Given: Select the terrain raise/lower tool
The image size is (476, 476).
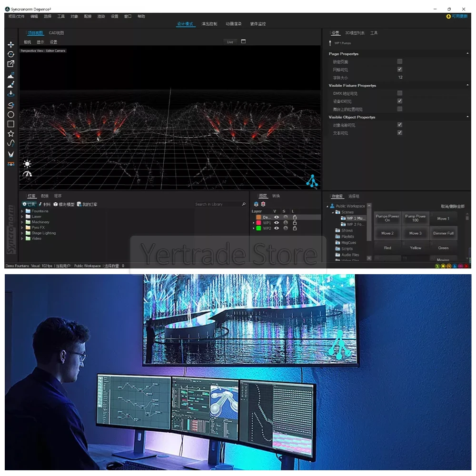Looking at the screenshot, I should (11, 75).
